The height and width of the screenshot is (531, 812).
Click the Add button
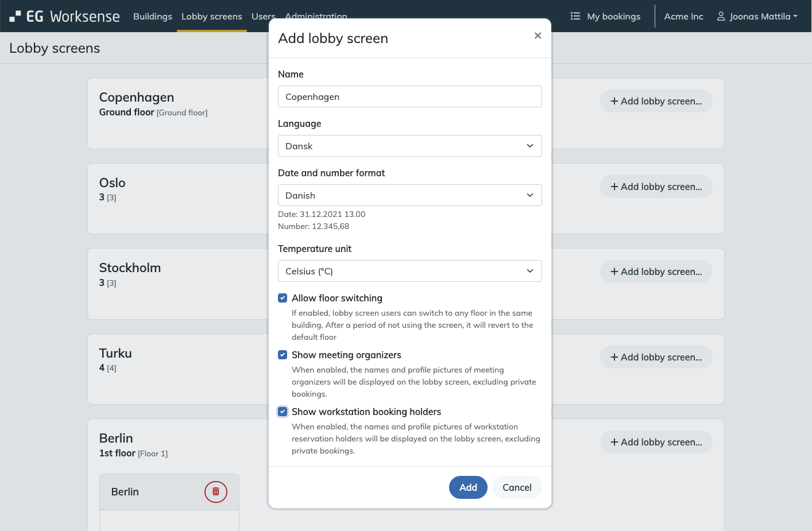(x=467, y=487)
